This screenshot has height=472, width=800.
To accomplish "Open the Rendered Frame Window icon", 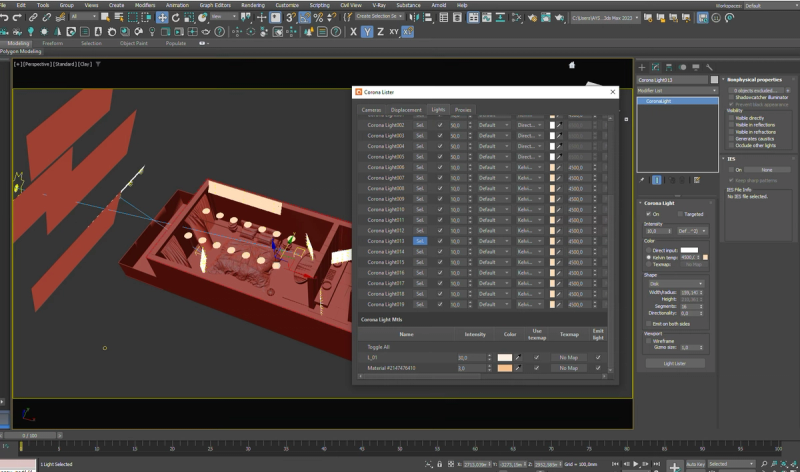I will (545, 18).
